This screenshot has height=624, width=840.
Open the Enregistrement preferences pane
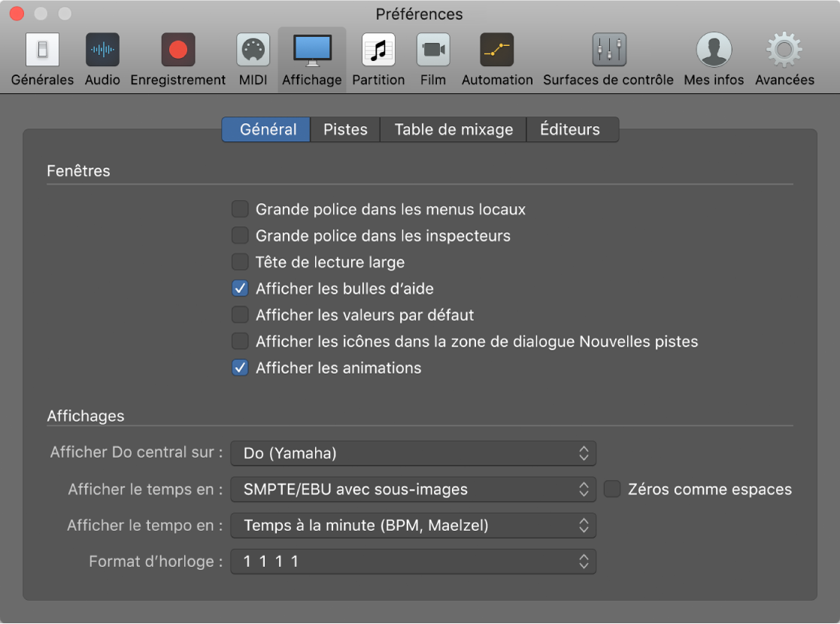click(178, 60)
